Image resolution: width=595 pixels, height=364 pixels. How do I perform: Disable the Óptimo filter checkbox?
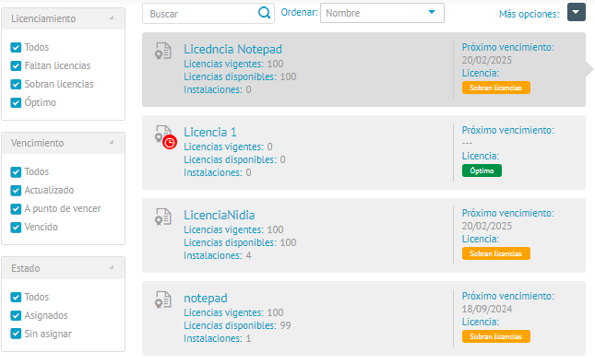[x=16, y=103]
